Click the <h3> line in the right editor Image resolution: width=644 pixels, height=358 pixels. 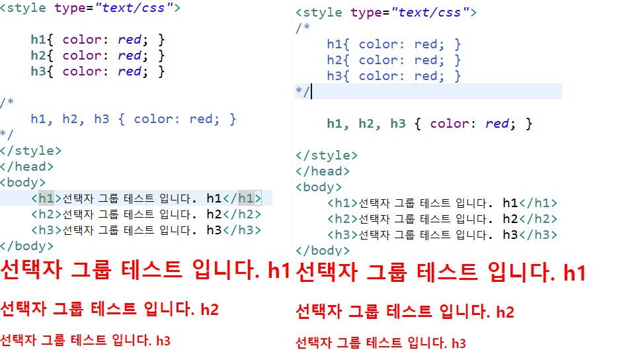(442, 235)
